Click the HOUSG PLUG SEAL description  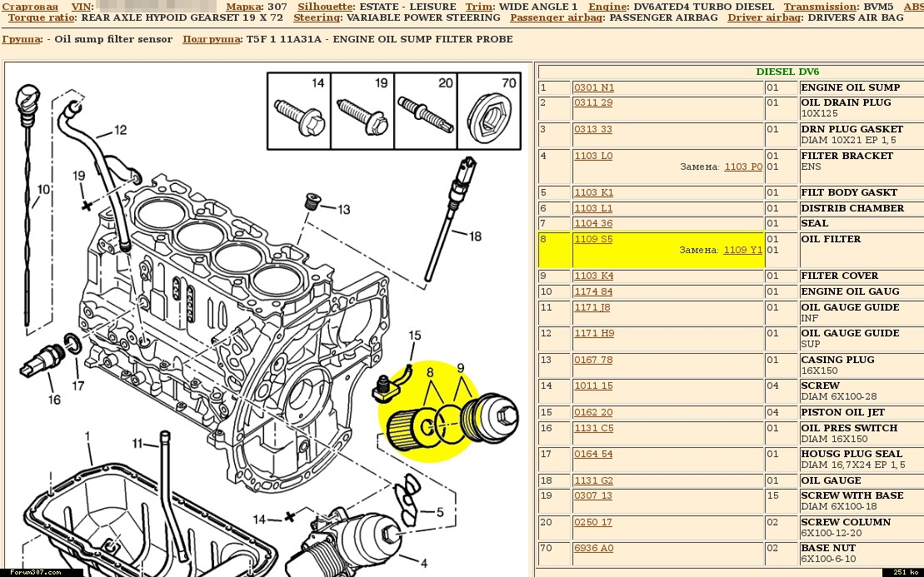tap(852, 454)
